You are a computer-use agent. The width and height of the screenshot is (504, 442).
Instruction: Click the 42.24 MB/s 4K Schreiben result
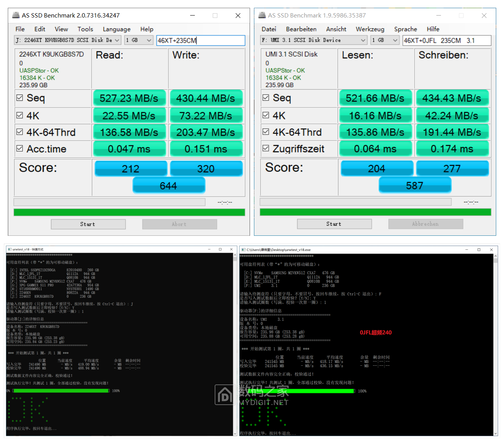(452, 116)
